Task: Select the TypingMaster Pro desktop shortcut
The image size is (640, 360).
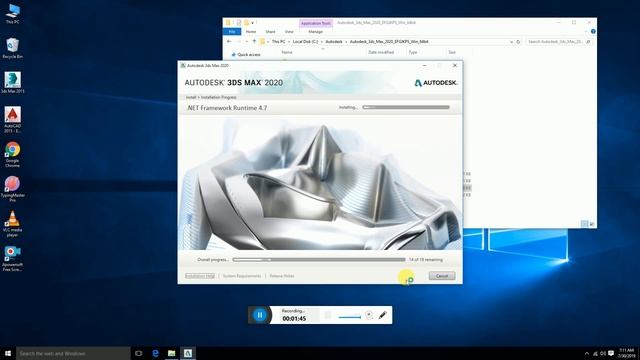Action: click(x=13, y=189)
